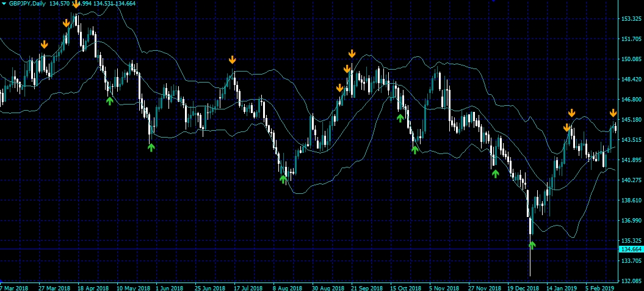Click the 140.275 price scale label
Image resolution: width=644 pixels, height=291 pixels.
631,180
